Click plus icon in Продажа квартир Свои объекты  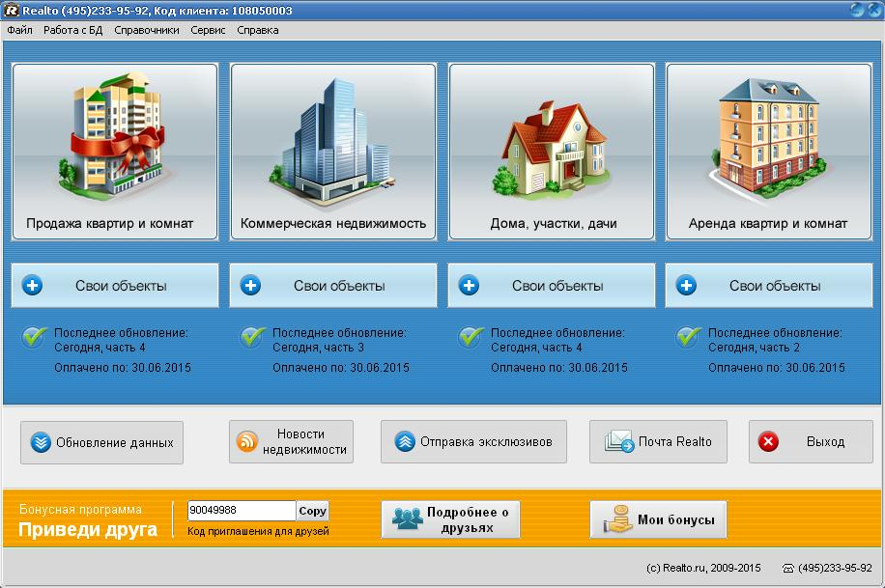(x=32, y=286)
